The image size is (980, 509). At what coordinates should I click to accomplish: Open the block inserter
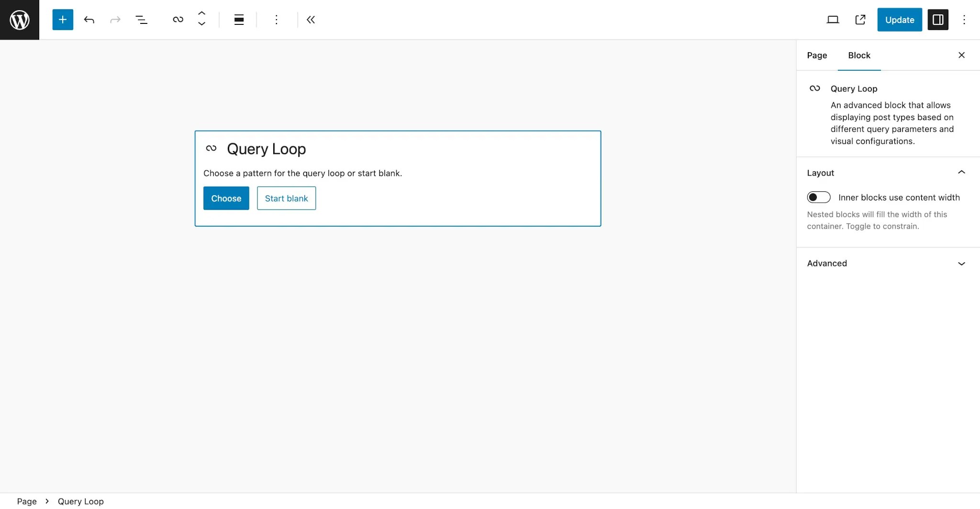pyautogui.click(x=62, y=20)
